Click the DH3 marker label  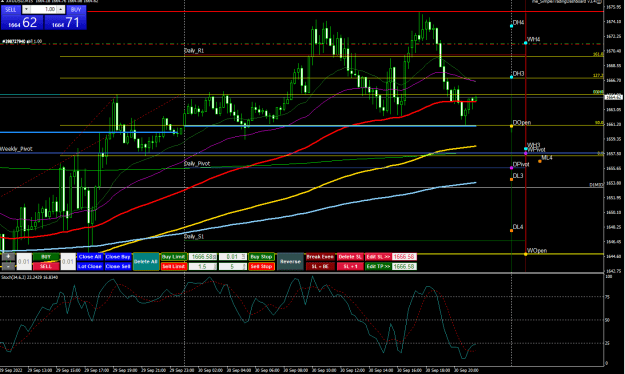pos(518,74)
